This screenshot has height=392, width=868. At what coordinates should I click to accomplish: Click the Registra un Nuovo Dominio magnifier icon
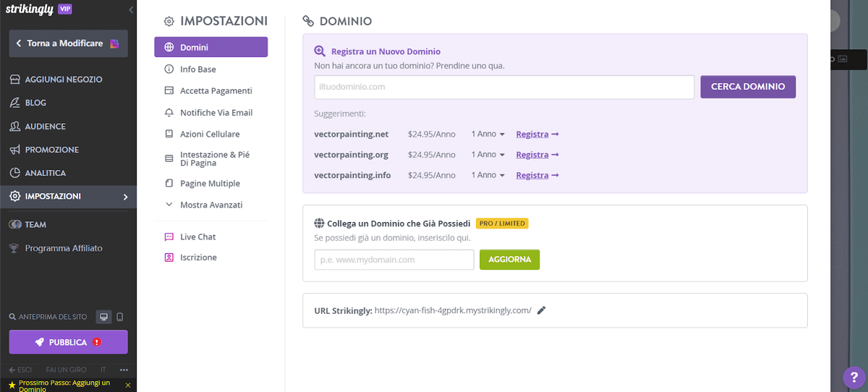click(320, 51)
